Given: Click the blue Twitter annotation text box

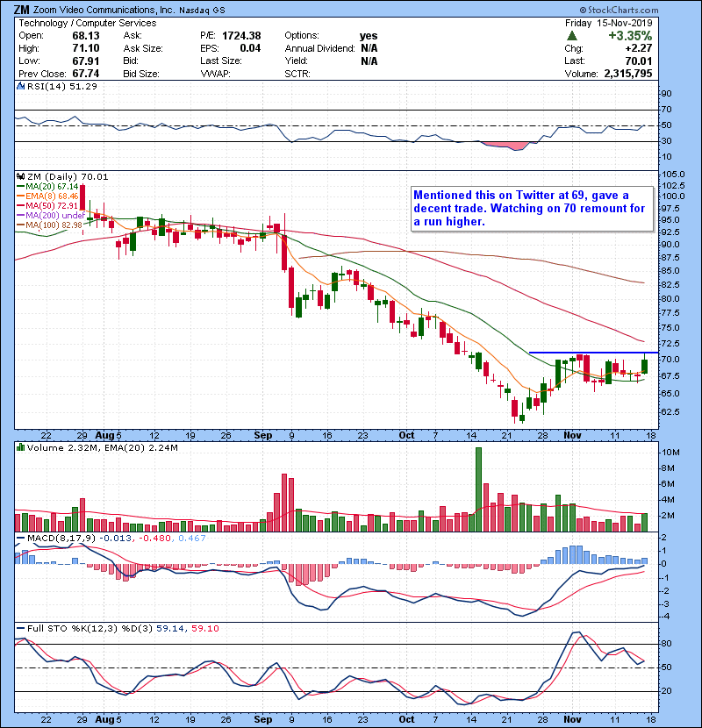Looking at the screenshot, I should tap(533, 209).
